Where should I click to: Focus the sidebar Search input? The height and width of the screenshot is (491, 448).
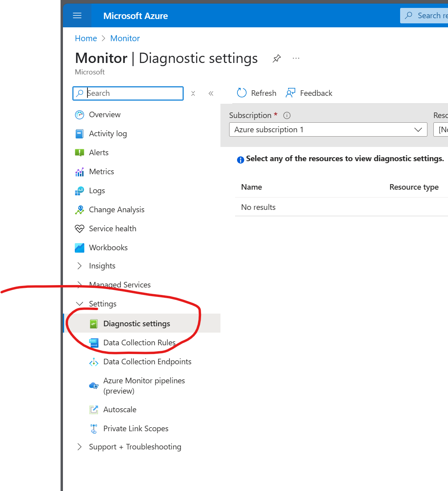128,93
